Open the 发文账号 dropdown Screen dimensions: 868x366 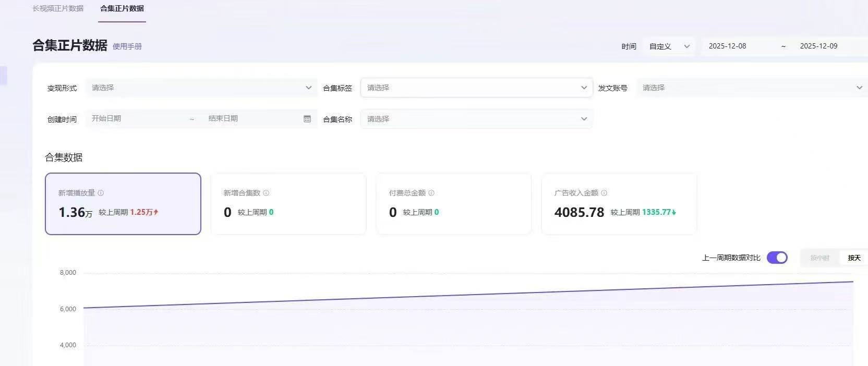coord(751,88)
